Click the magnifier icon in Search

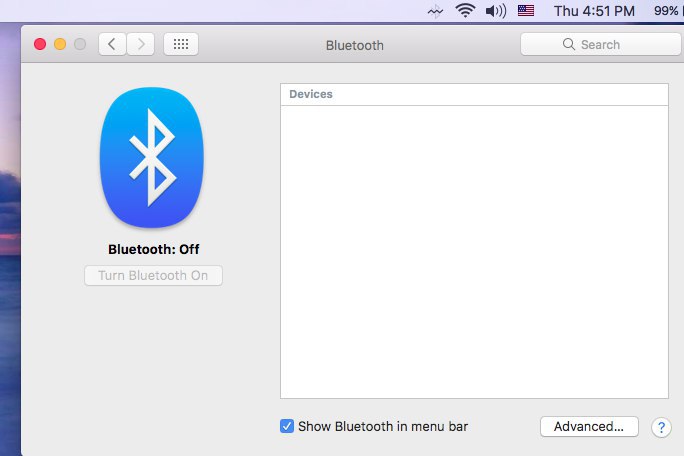pyautogui.click(x=568, y=44)
